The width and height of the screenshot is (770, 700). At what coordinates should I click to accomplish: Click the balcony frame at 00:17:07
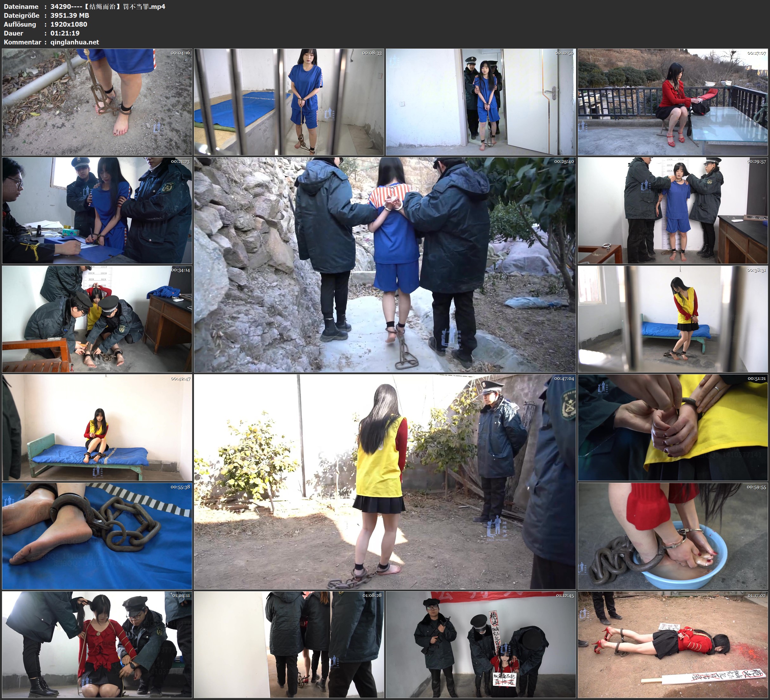[673, 102]
